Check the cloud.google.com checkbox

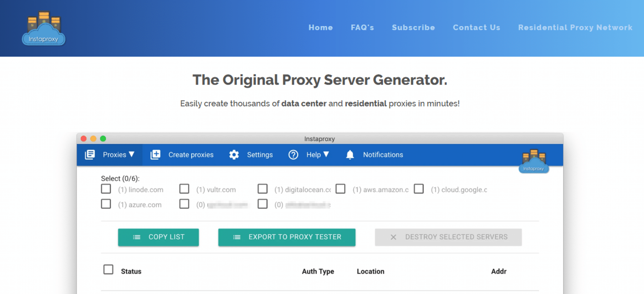[x=419, y=189]
